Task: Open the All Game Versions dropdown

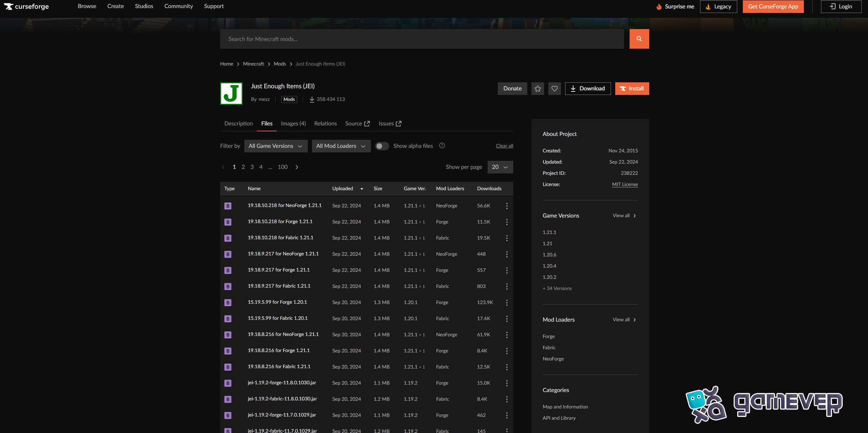Action: [276, 146]
